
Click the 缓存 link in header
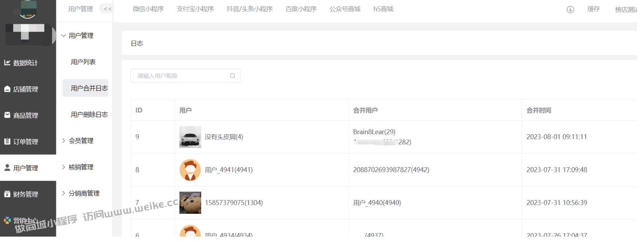594,9
